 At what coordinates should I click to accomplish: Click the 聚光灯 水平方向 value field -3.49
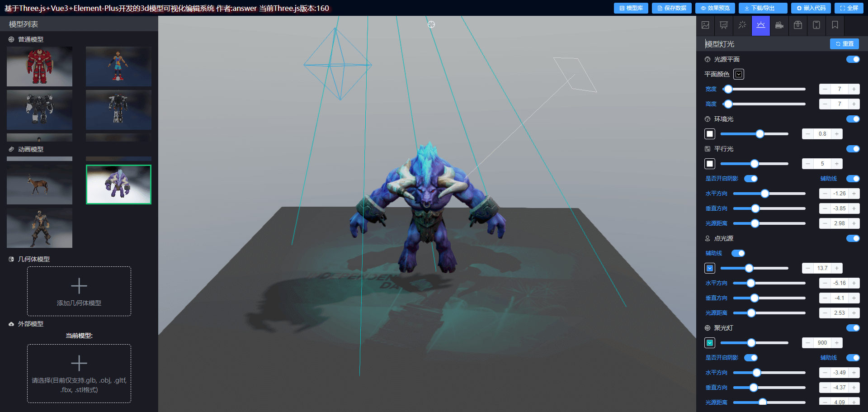coord(840,373)
